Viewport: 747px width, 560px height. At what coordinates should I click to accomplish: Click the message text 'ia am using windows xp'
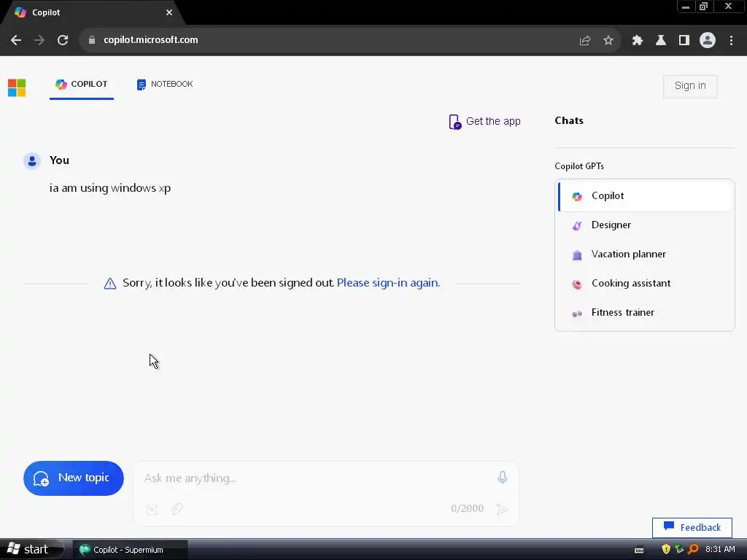click(110, 188)
